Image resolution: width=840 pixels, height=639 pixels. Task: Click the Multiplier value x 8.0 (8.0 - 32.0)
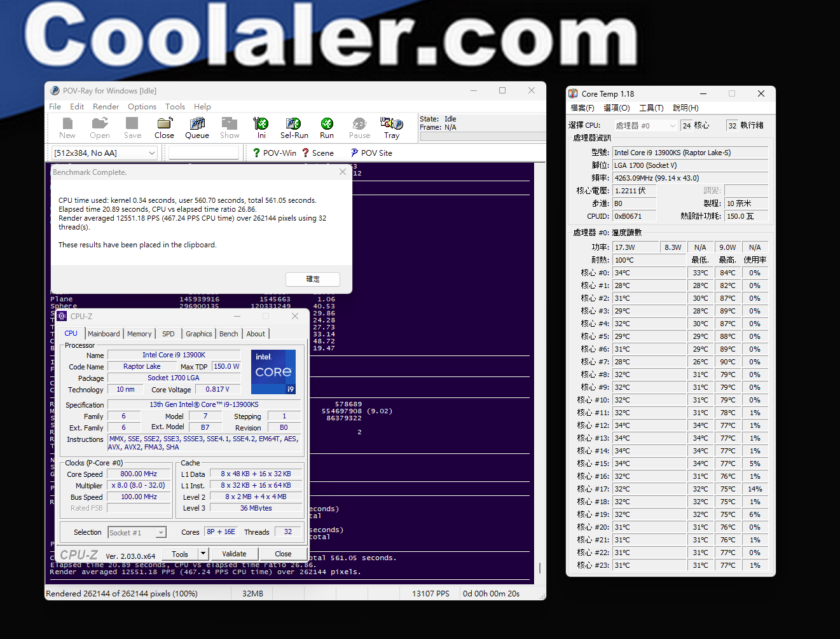click(x=139, y=485)
